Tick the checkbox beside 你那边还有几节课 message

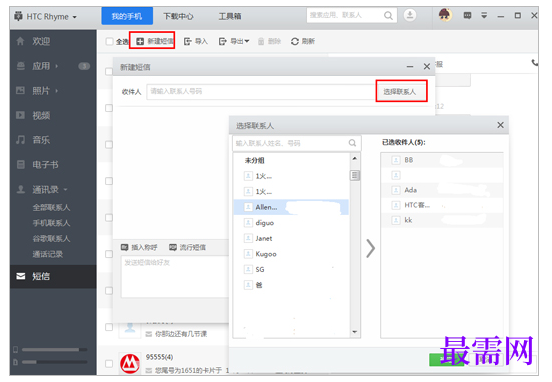point(109,327)
